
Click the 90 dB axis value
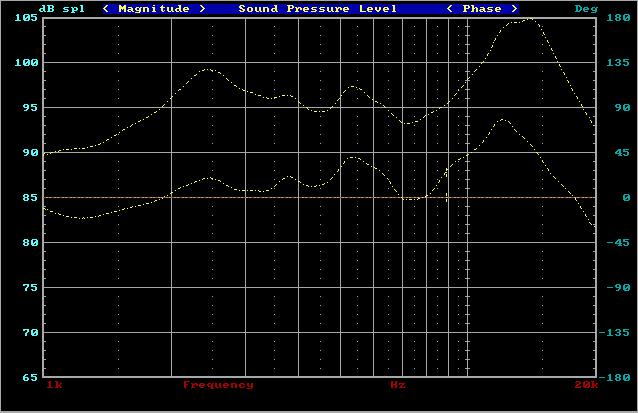click(30, 153)
